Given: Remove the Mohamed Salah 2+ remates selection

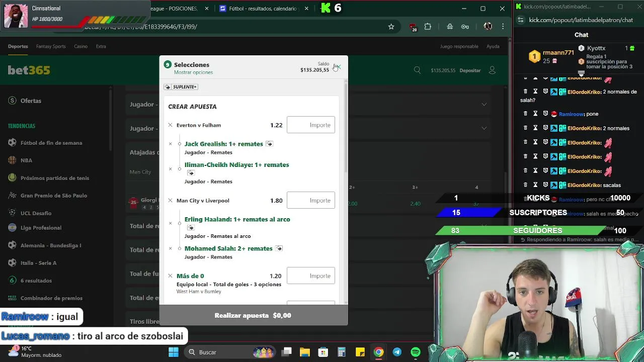Looking at the screenshot, I should pos(170,248).
